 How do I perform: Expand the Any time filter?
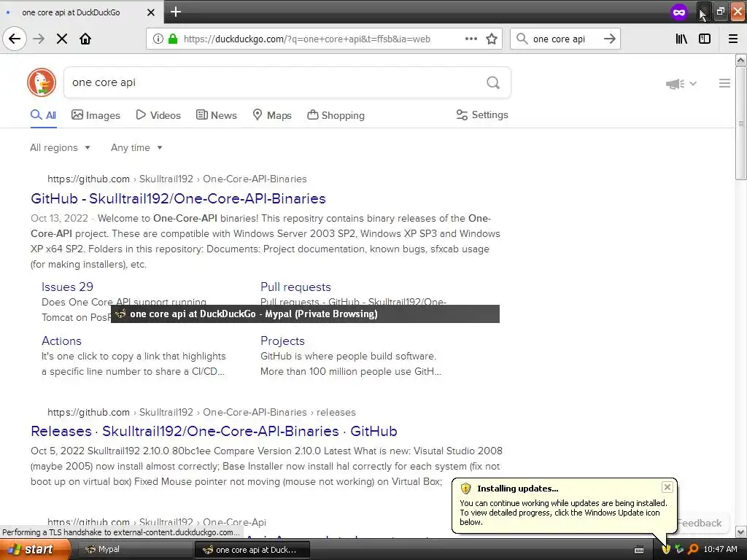click(136, 147)
